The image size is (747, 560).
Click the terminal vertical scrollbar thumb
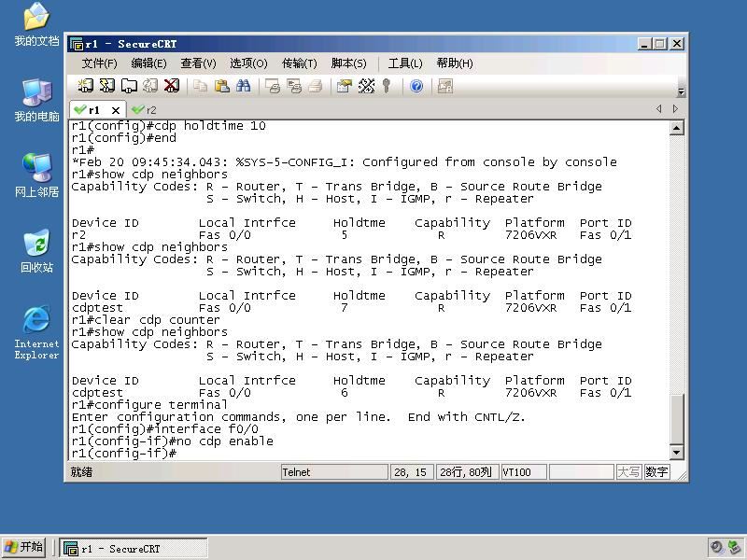pyautogui.click(x=676, y=419)
